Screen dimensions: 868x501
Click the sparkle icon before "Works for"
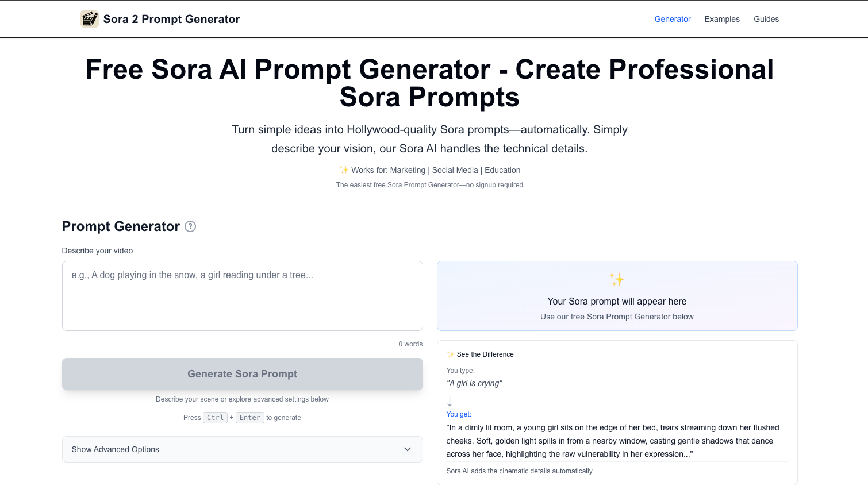click(x=344, y=170)
